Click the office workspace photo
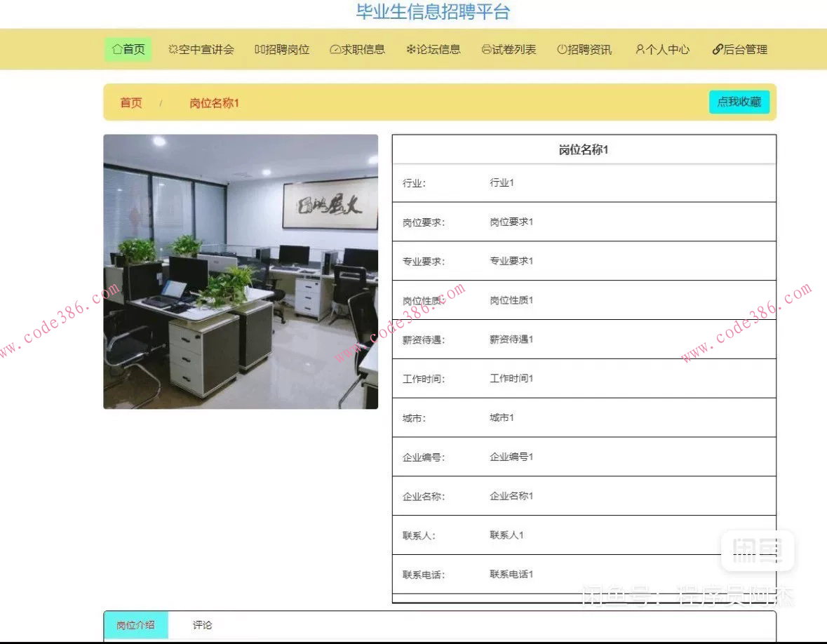This screenshot has height=644, width=827. click(x=241, y=271)
